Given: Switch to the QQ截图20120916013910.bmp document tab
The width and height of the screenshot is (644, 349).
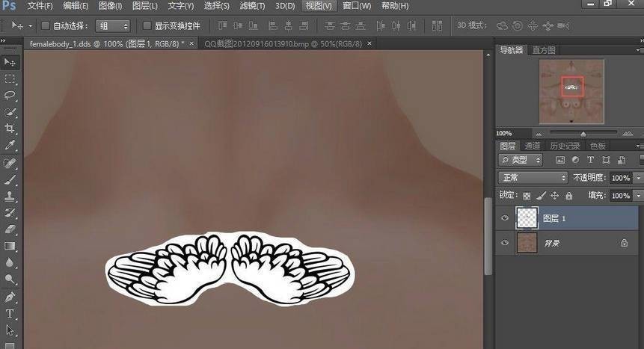Looking at the screenshot, I should tap(283, 44).
